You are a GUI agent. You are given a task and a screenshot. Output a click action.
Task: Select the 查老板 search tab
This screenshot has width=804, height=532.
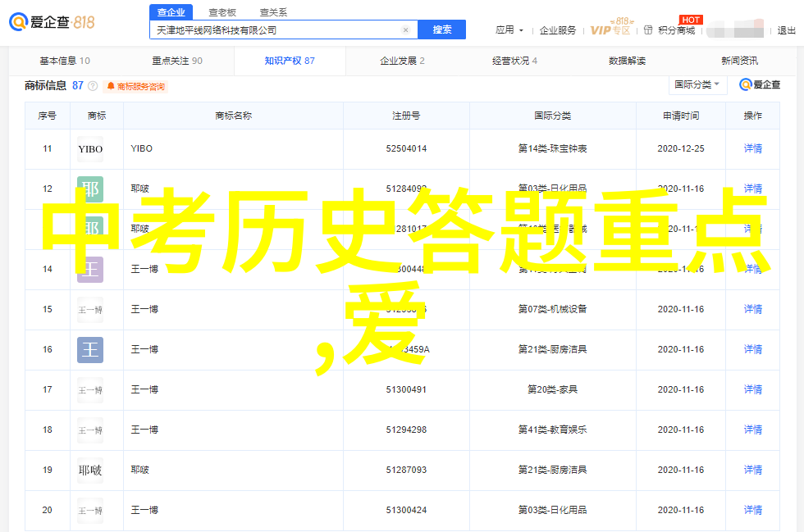pos(222,11)
